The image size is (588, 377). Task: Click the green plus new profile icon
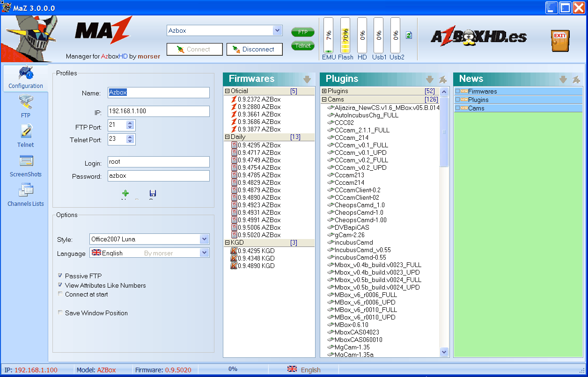[125, 193]
